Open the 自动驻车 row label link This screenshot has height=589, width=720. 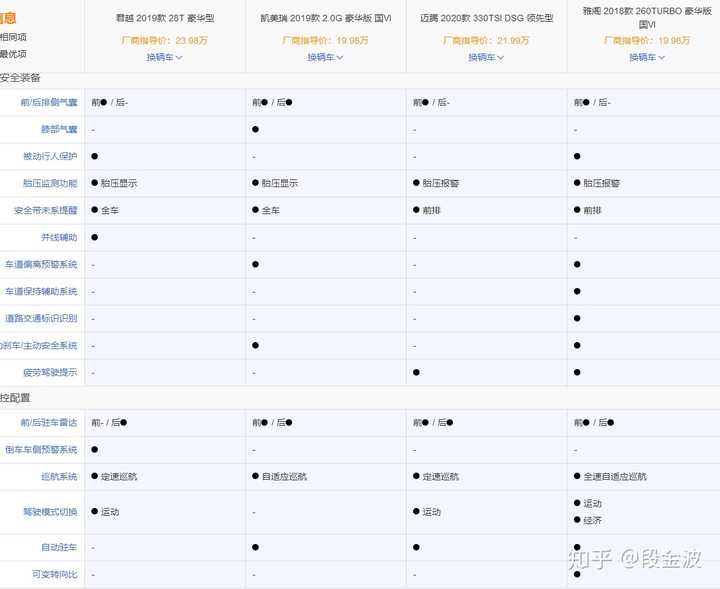coord(59,547)
